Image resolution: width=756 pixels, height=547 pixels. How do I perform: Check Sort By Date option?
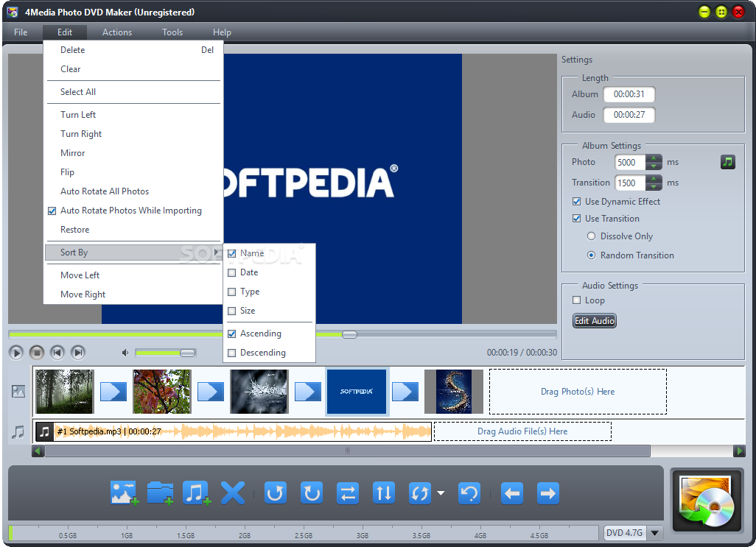tap(232, 272)
